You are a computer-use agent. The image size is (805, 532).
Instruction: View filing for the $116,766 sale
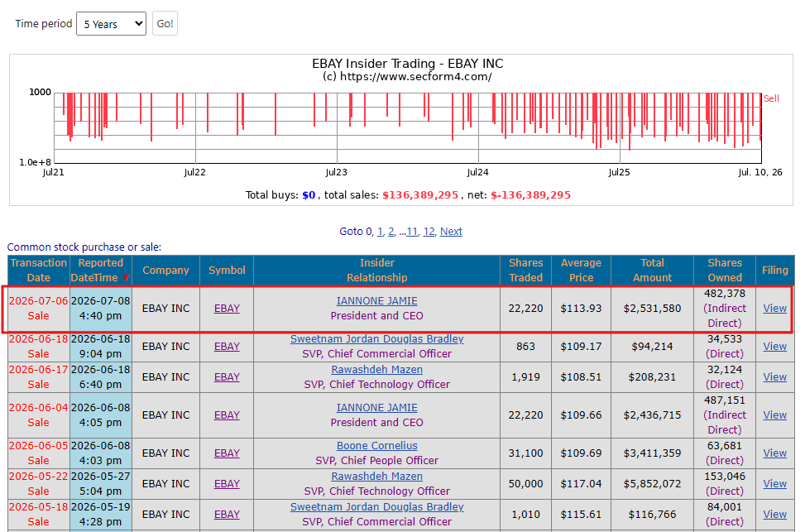pos(774,514)
